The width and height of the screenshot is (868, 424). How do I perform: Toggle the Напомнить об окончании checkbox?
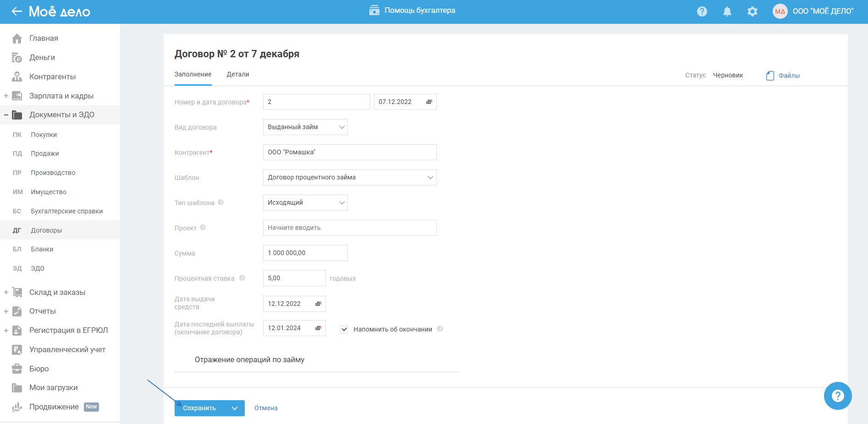(x=344, y=329)
